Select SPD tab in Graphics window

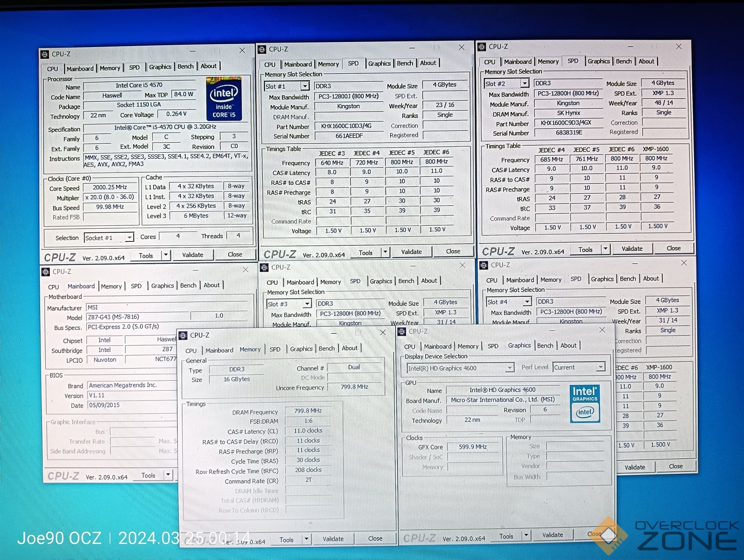tap(493, 346)
